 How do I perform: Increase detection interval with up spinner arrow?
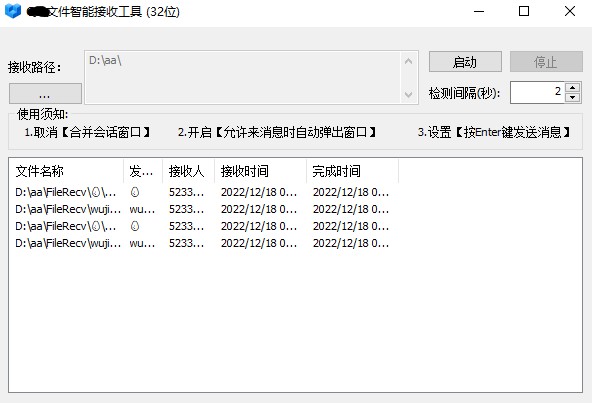(x=573, y=88)
